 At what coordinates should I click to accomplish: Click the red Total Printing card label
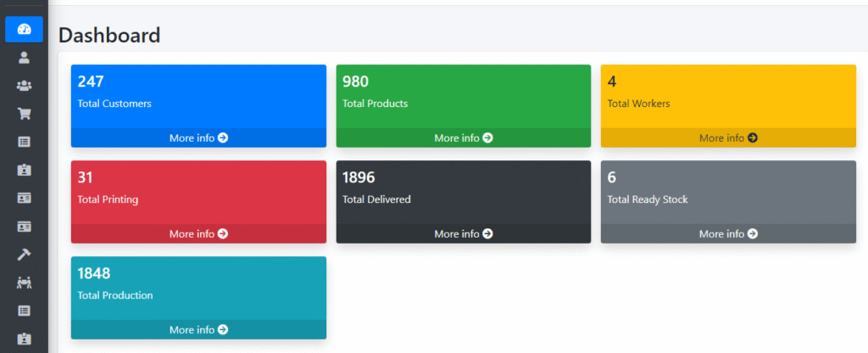(108, 199)
